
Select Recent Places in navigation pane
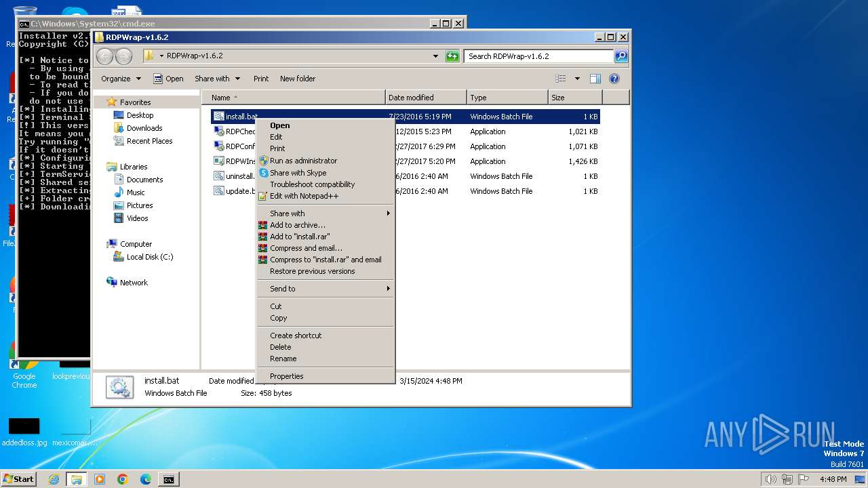click(x=142, y=141)
